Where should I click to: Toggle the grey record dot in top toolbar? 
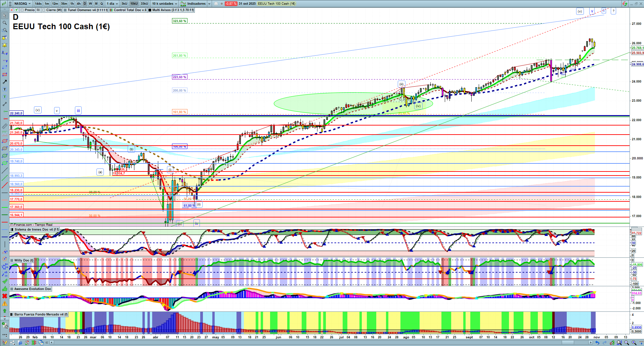coord(222,4)
